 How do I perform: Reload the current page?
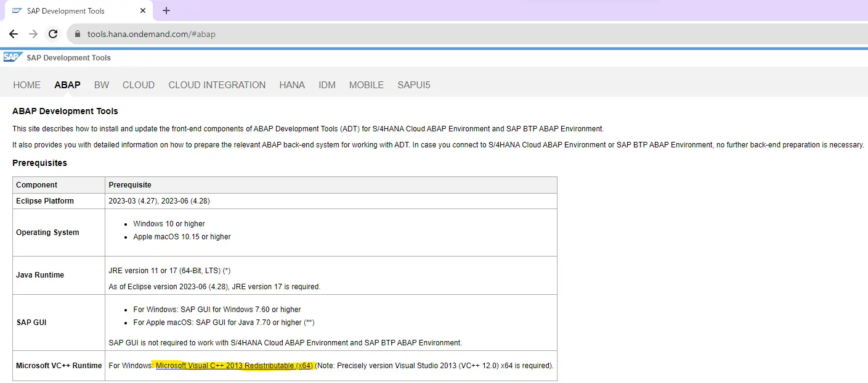(53, 34)
